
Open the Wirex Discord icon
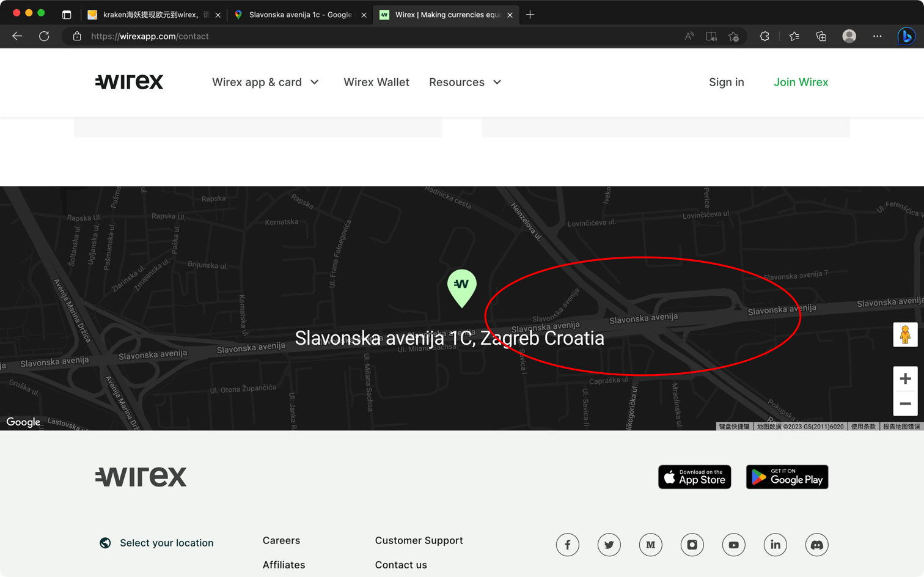[817, 545]
